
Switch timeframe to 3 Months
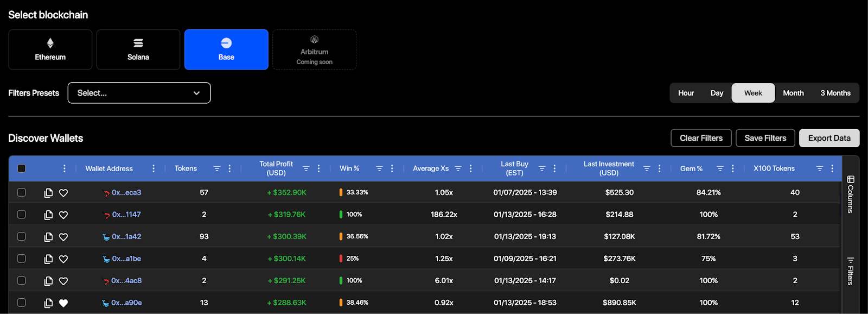(835, 93)
